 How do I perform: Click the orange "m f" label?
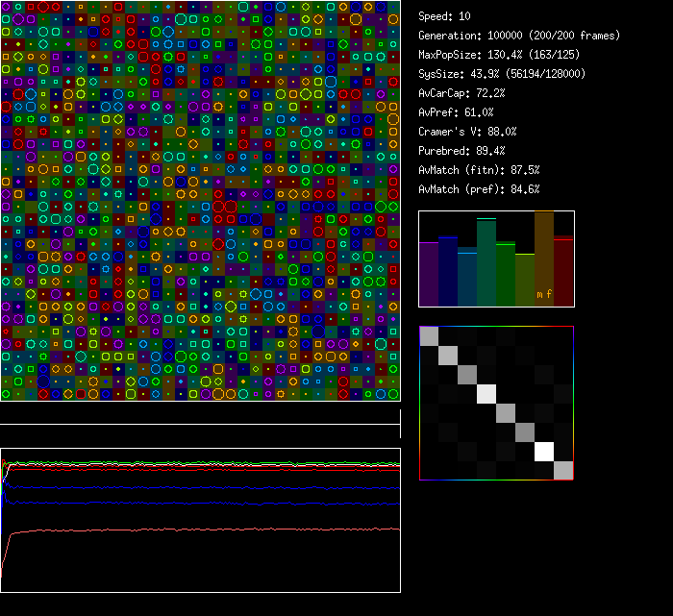pyautogui.click(x=544, y=294)
